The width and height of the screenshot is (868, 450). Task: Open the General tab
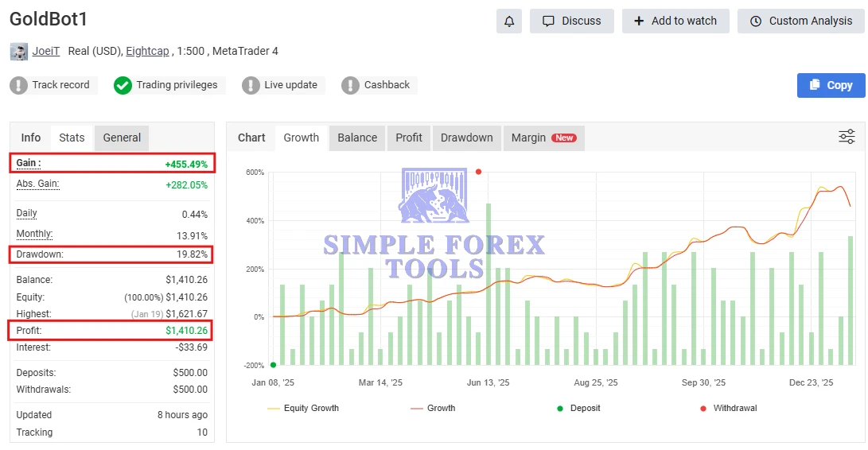(x=122, y=138)
